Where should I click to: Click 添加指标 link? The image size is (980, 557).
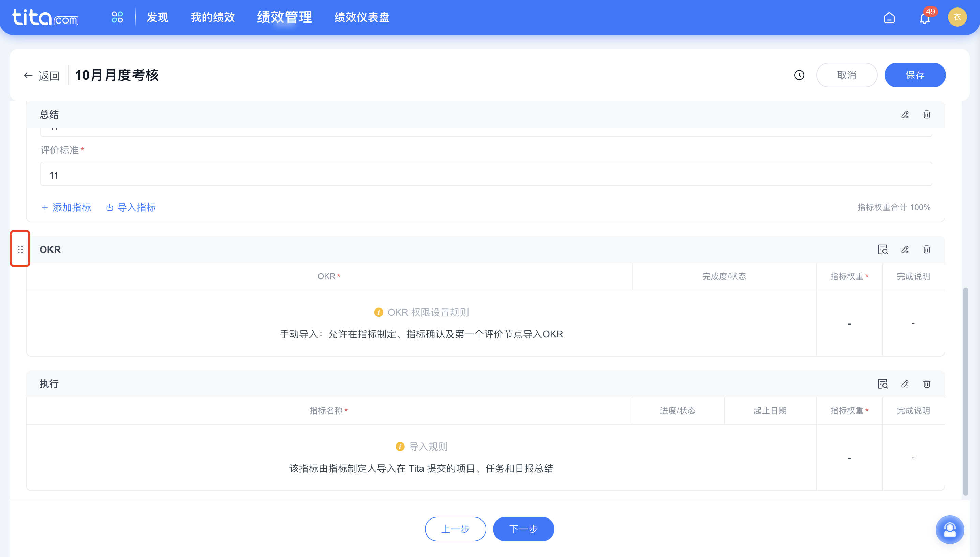(x=66, y=207)
